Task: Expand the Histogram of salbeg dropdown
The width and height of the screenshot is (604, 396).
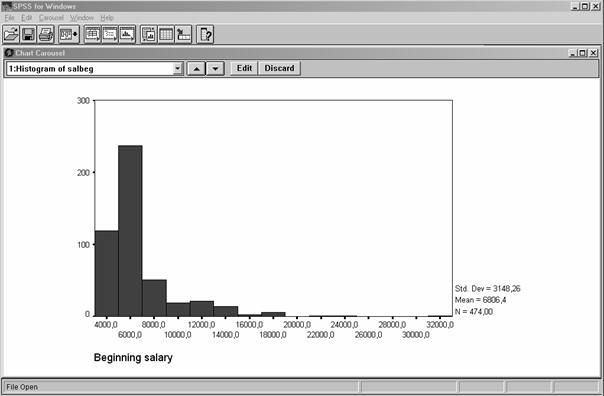Action: pos(177,69)
